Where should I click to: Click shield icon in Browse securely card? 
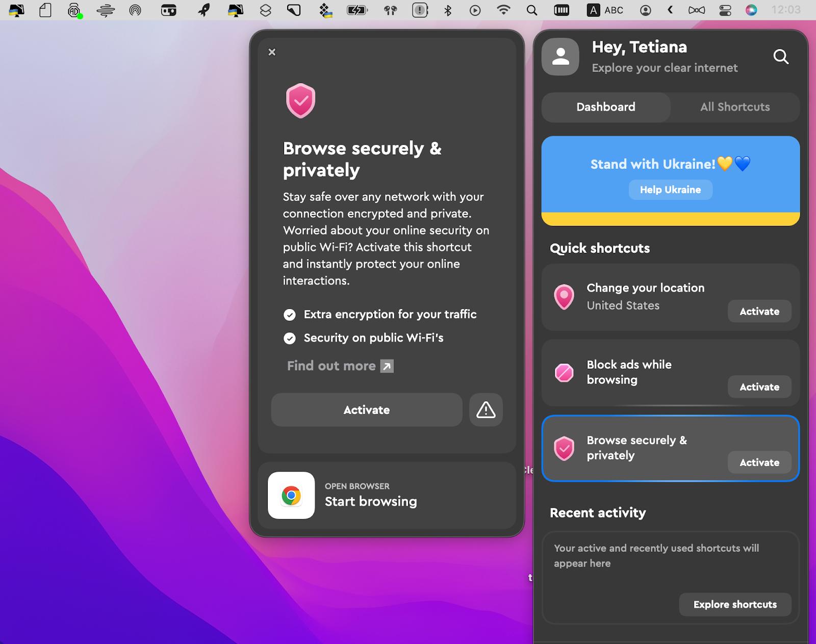click(564, 448)
